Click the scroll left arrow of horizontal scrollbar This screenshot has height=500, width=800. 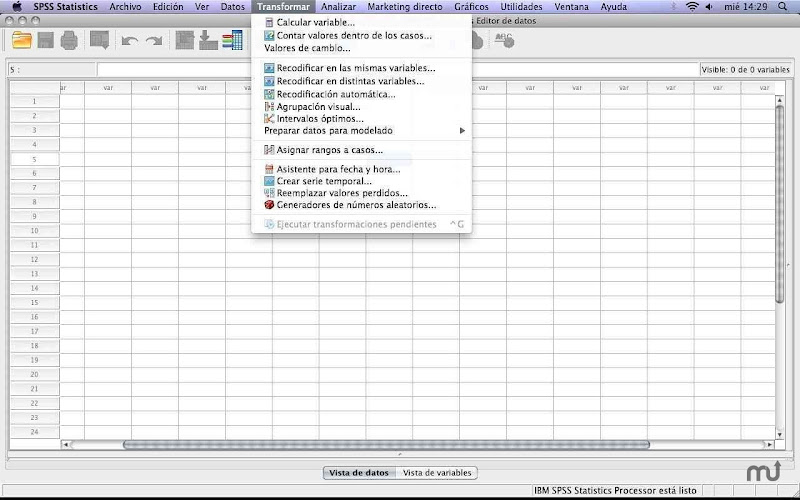point(65,444)
